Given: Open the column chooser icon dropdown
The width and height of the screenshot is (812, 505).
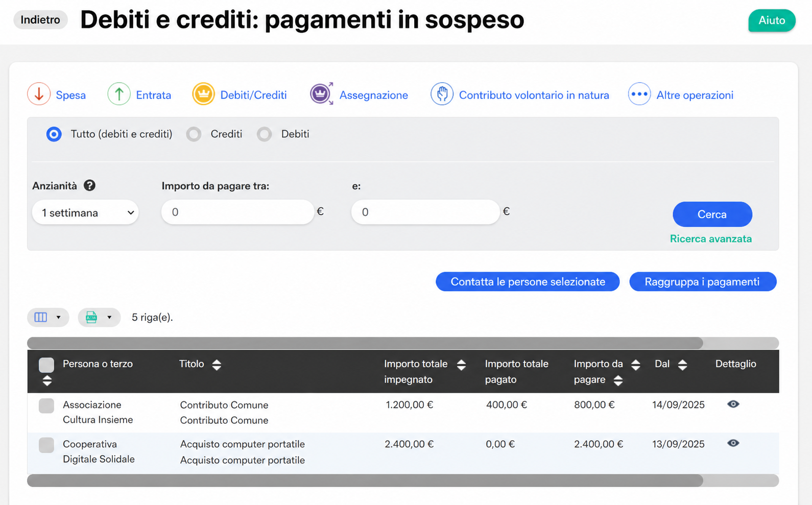Looking at the screenshot, I should tap(48, 317).
